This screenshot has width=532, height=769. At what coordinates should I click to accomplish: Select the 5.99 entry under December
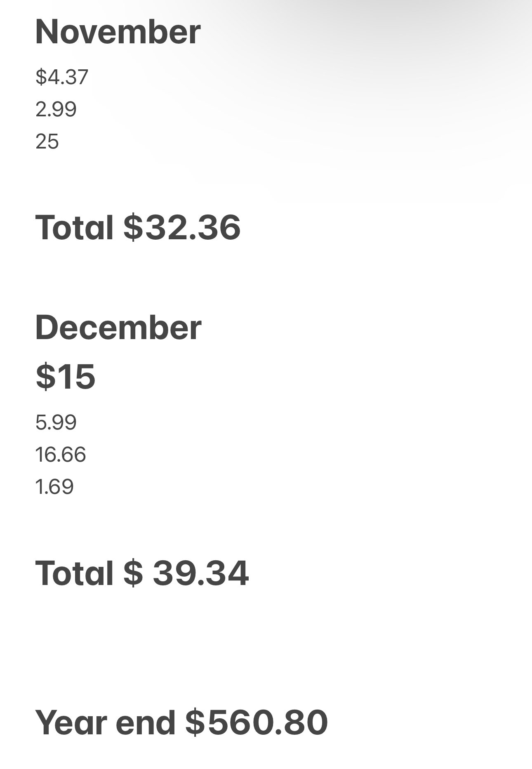coord(56,422)
